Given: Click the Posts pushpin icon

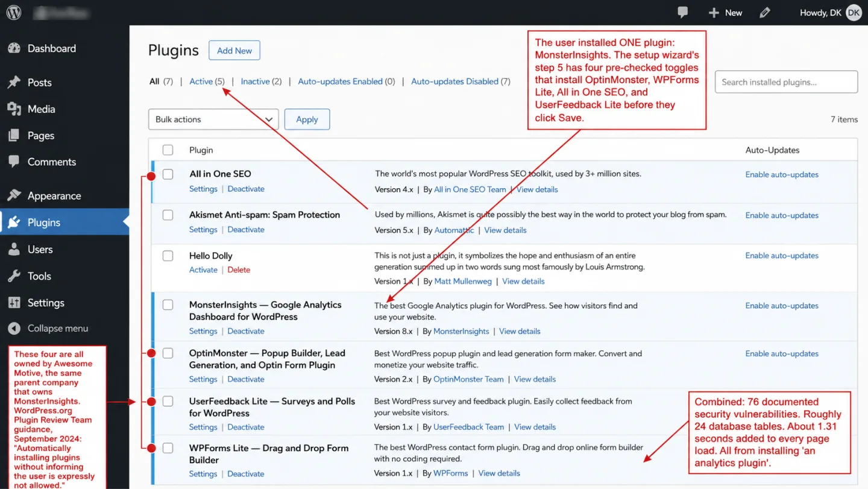Looking at the screenshot, I should 14,83.
